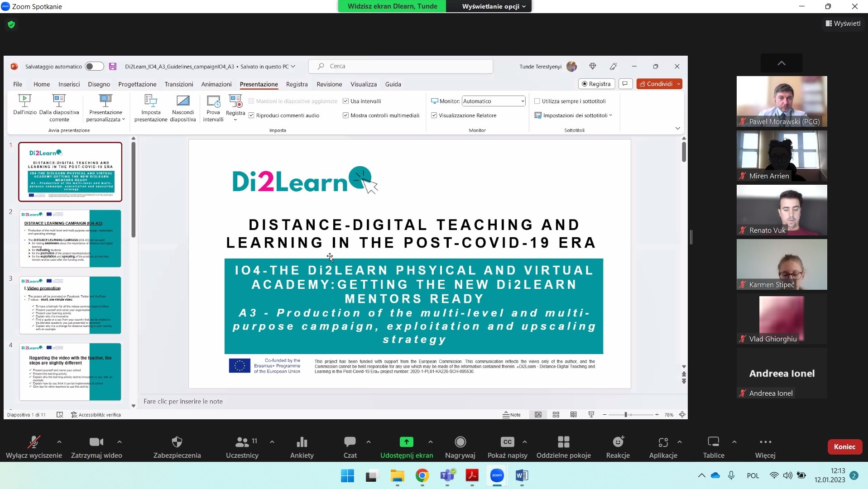The image size is (868, 489).
Task: Click Wyświetl view button
Action: pos(843,24)
